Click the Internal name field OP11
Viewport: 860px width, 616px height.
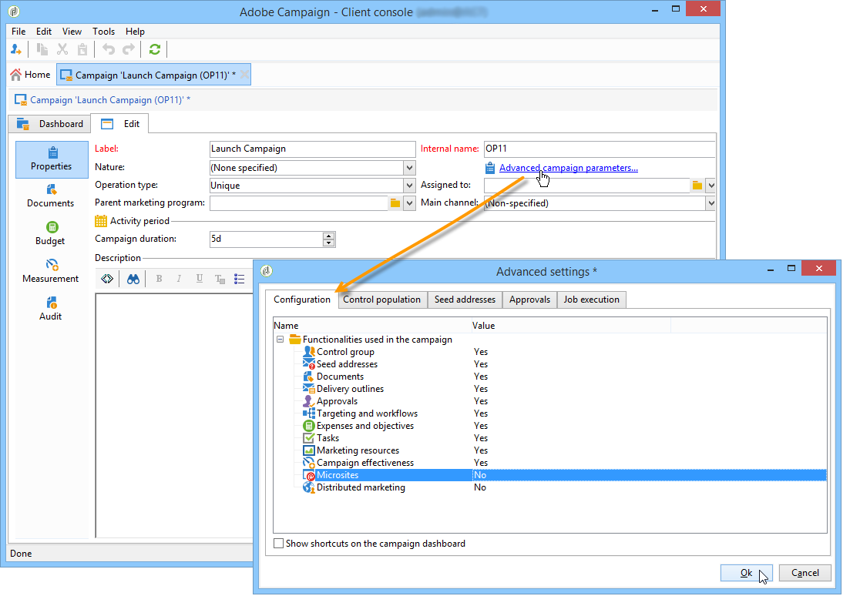coord(600,149)
